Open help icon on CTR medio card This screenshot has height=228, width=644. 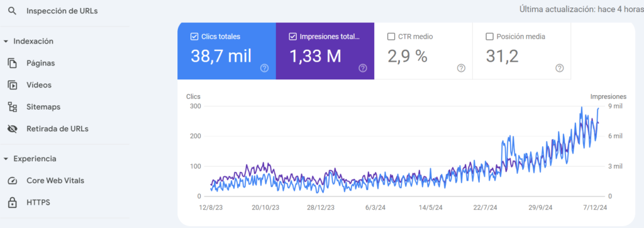(x=461, y=68)
